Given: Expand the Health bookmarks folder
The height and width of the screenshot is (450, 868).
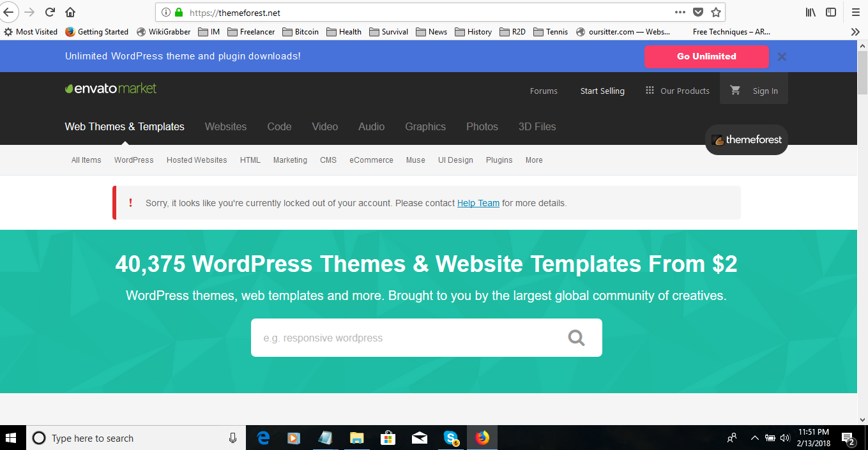Looking at the screenshot, I should pos(344,31).
